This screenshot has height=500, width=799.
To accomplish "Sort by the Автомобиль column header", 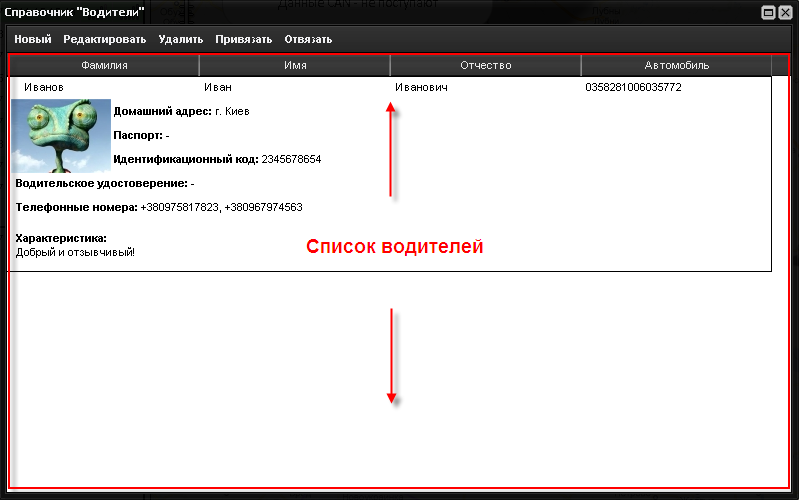I will pos(677,65).
